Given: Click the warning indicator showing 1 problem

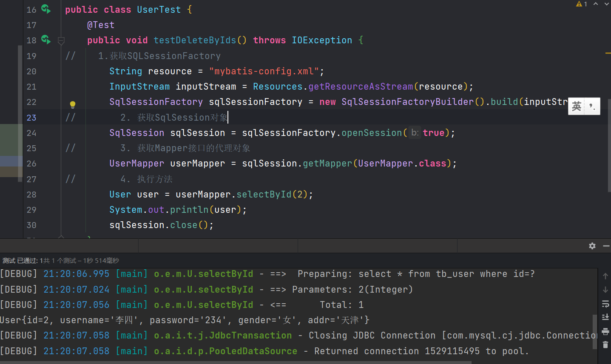Looking at the screenshot, I should [x=582, y=4].
